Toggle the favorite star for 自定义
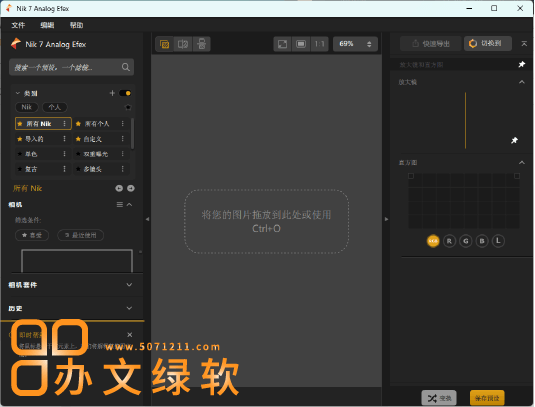 point(78,139)
